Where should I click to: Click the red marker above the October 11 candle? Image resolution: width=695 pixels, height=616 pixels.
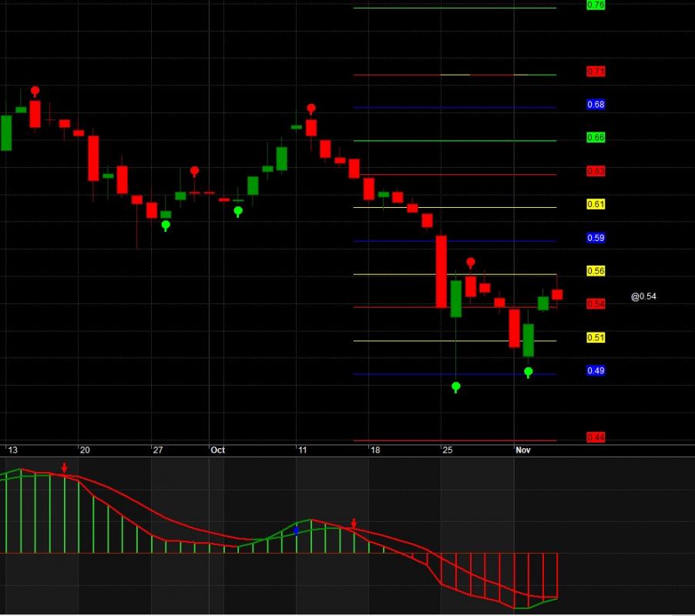tap(311, 109)
